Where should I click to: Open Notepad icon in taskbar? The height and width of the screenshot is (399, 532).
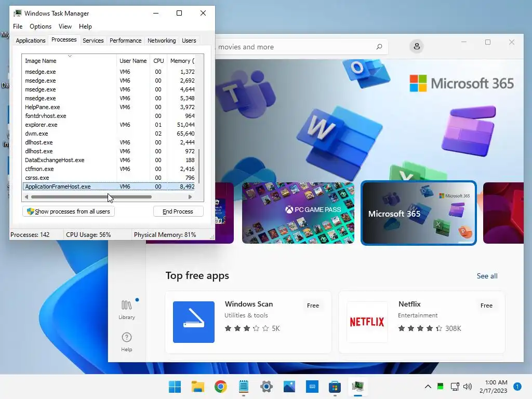pos(244,387)
